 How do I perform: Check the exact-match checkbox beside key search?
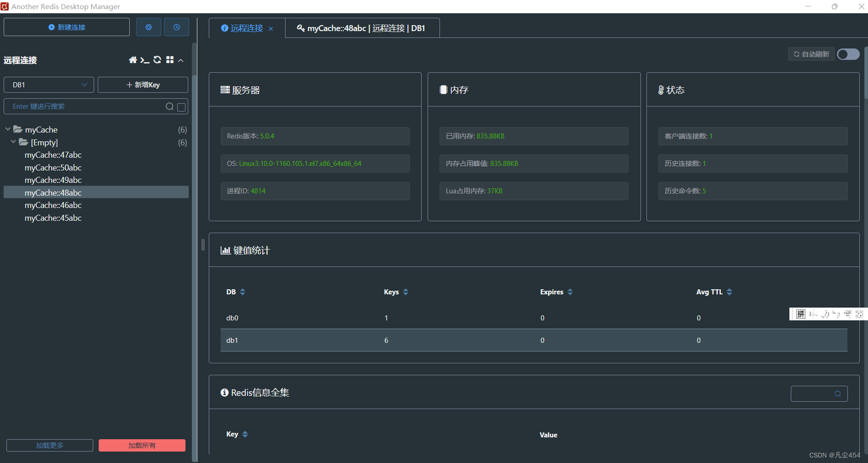click(181, 106)
